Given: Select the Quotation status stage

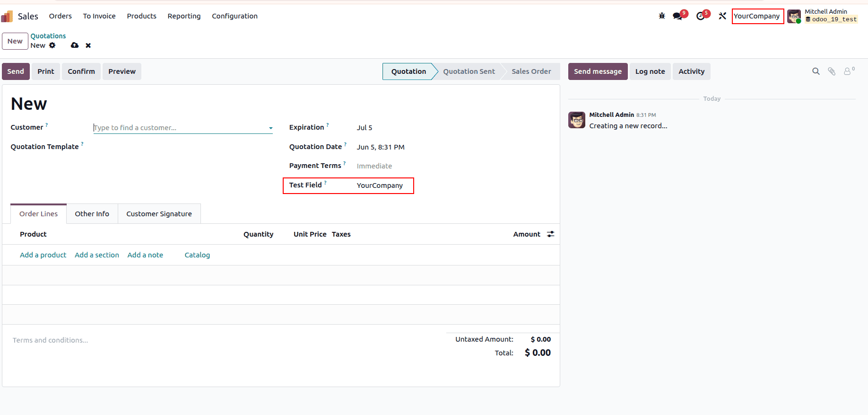Looking at the screenshot, I should [x=408, y=71].
